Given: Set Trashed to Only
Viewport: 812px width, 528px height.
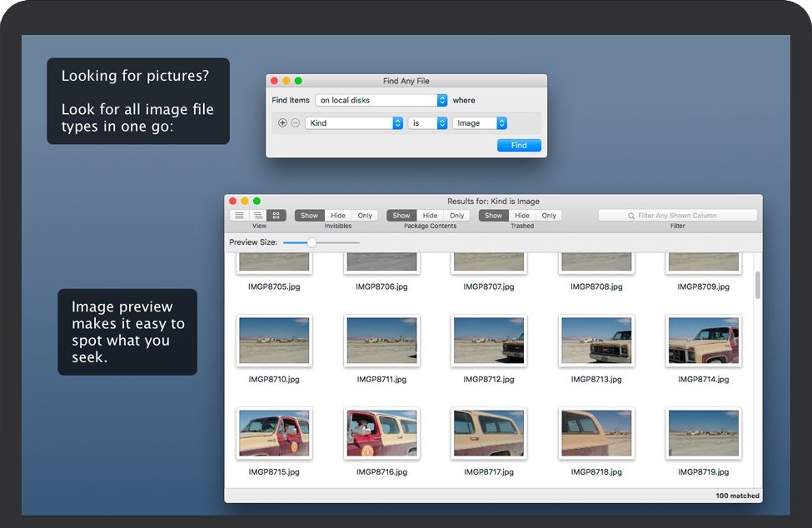Looking at the screenshot, I should (x=549, y=216).
